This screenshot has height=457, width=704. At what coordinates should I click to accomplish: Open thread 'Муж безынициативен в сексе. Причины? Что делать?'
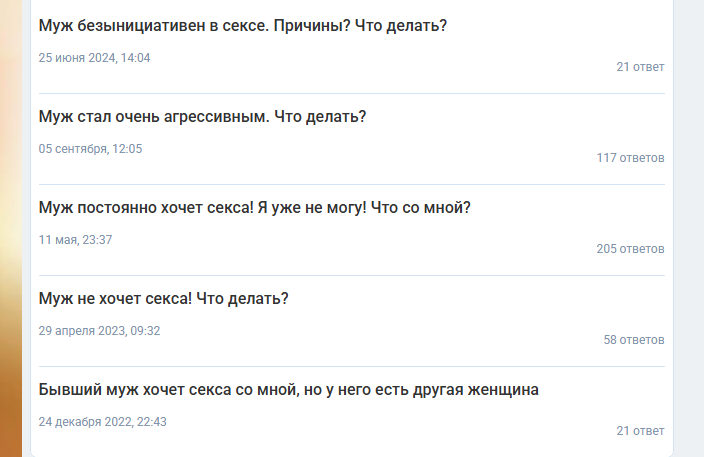pos(242,26)
